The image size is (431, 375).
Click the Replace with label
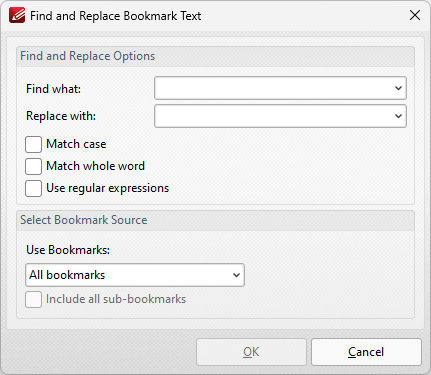pyautogui.click(x=61, y=116)
